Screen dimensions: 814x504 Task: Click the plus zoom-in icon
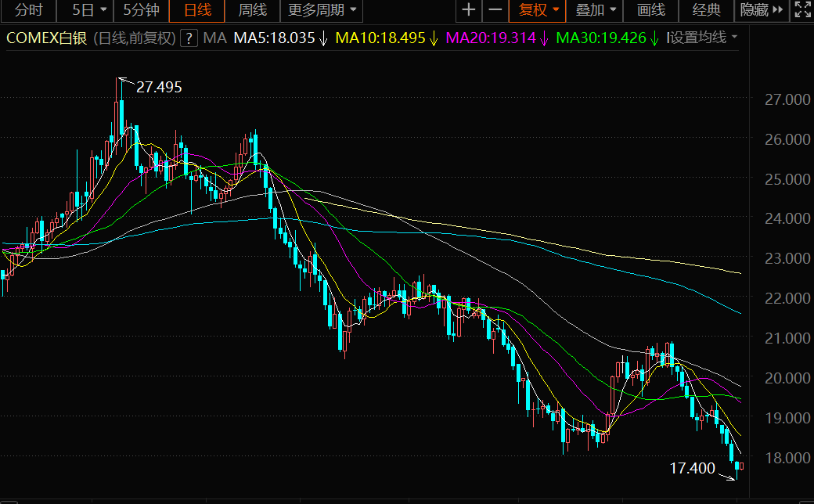click(468, 10)
